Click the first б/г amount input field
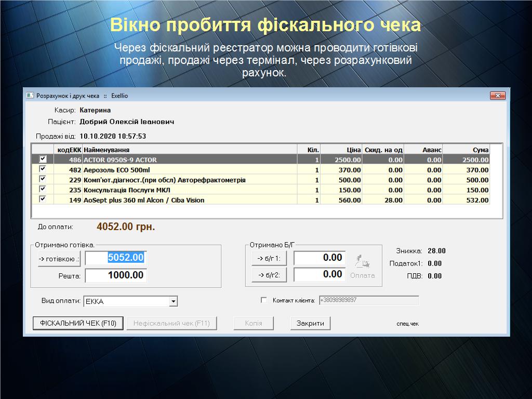The height and width of the screenshot is (399, 532). 319,258
